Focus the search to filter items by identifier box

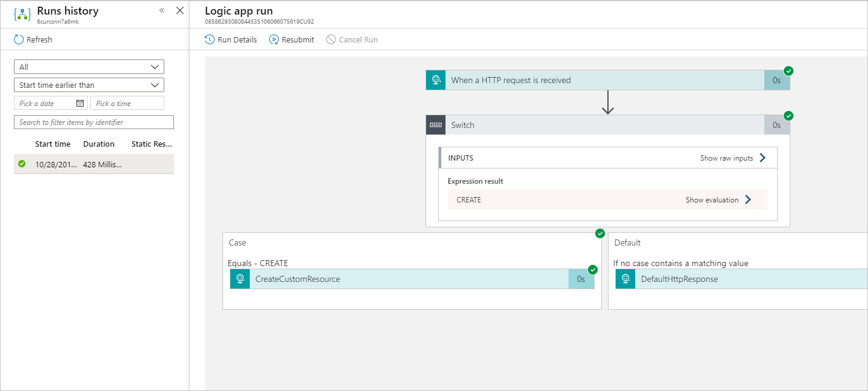point(94,122)
